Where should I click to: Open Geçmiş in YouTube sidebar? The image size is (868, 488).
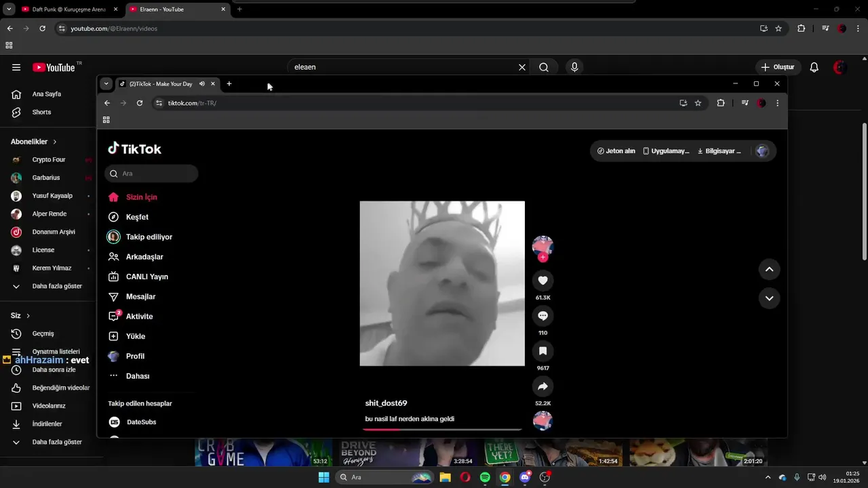43,333
